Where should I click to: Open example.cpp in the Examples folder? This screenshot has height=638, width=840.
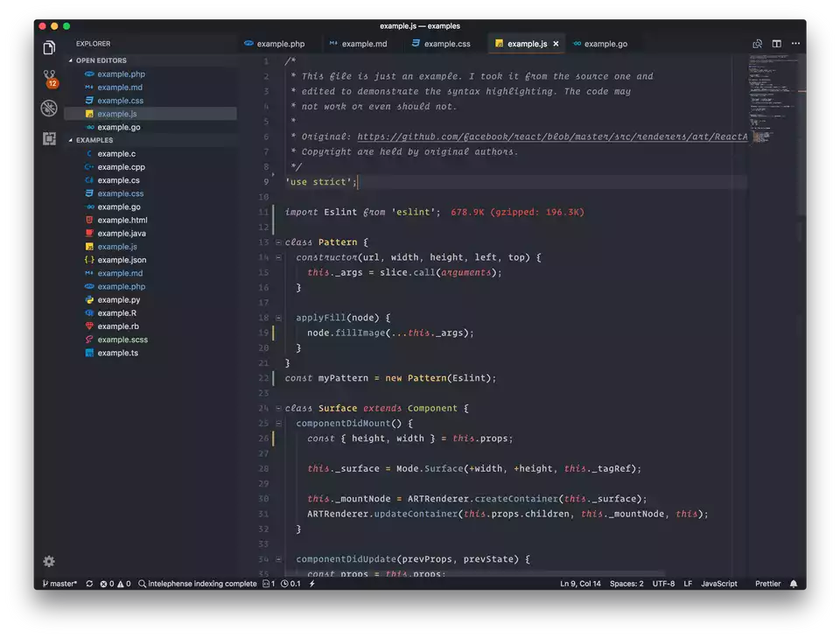pyautogui.click(x=150, y=167)
